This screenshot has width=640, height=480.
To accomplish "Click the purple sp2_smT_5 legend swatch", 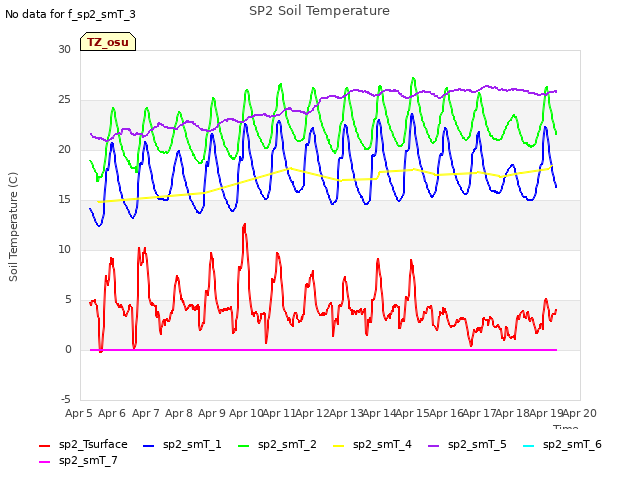I will 433,446.
